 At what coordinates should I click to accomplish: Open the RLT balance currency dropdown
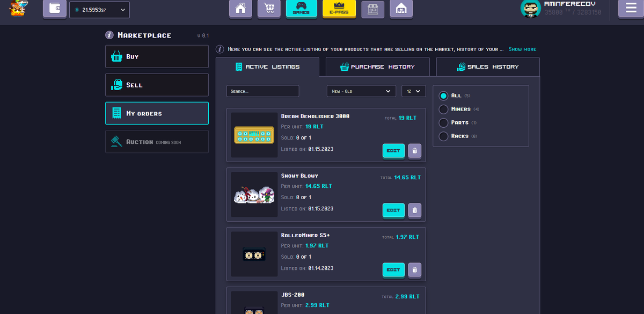99,10
